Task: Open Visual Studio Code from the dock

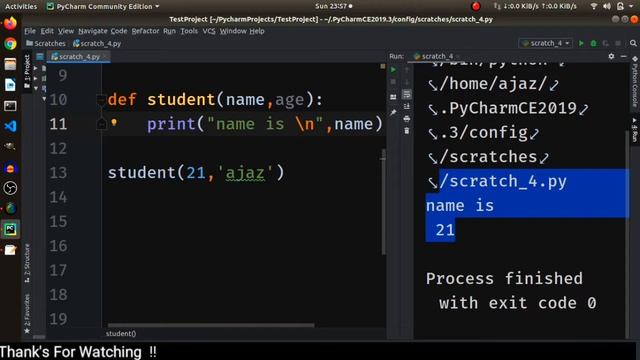Action: pyautogui.click(x=10, y=126)
